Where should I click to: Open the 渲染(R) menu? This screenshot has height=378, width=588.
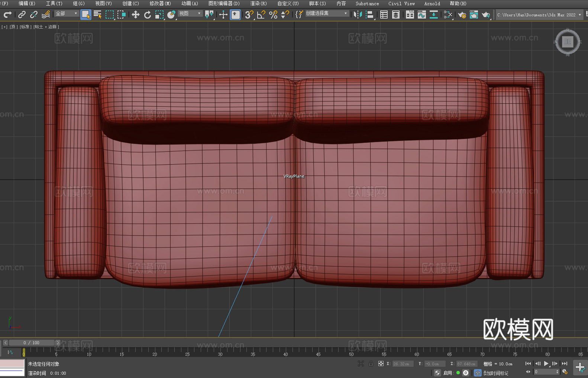coord(258,4)
